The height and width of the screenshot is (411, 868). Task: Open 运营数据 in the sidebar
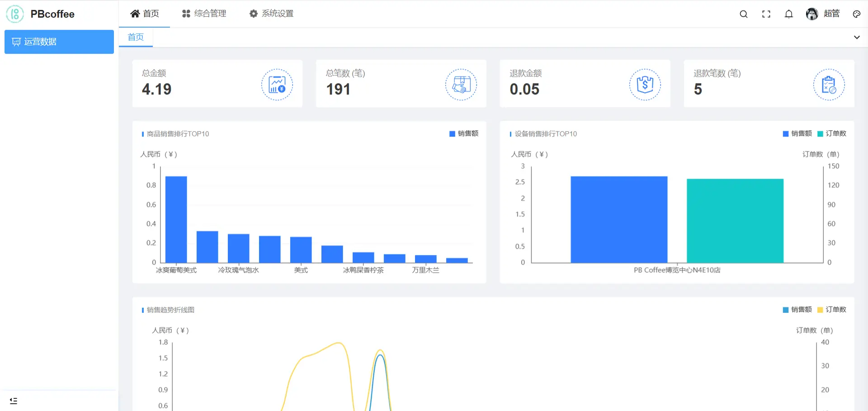59,42
